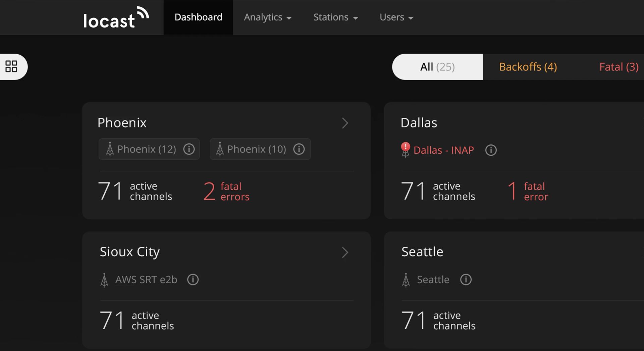The width and height of the screenshot is (644, 351).
Task: Click the info icon next to Phoenix (12)
Action: 189,149
